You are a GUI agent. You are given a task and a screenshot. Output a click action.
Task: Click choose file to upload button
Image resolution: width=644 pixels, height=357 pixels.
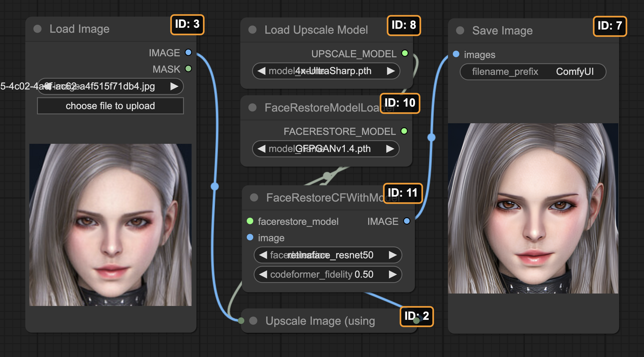(110, 106)
